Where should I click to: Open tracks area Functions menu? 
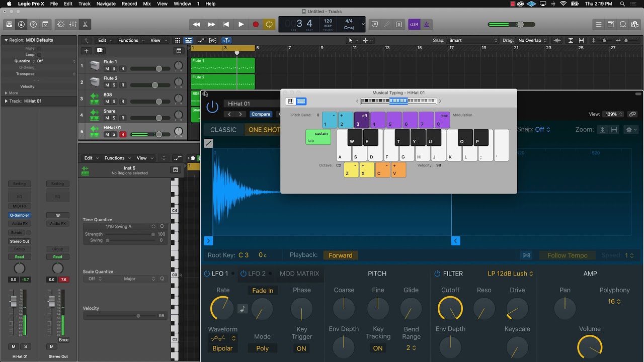point(131,40)
